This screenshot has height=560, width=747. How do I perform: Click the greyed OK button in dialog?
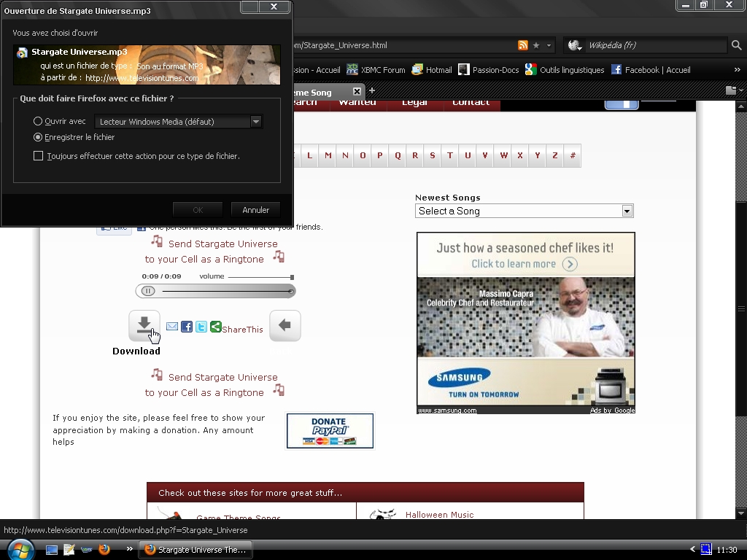(198, 210)
